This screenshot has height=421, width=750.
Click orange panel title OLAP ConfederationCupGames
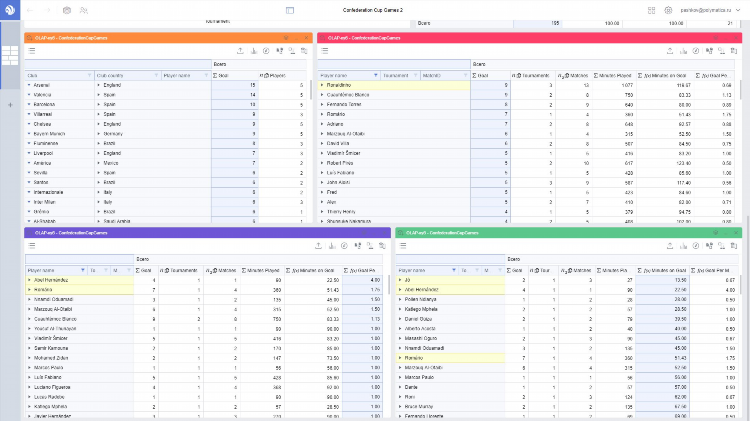[x=71, y=38]
